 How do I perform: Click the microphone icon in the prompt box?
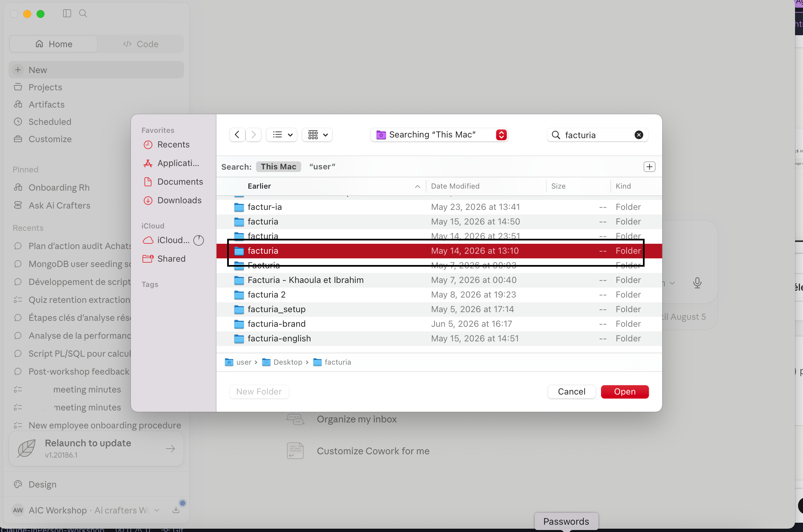697,283
